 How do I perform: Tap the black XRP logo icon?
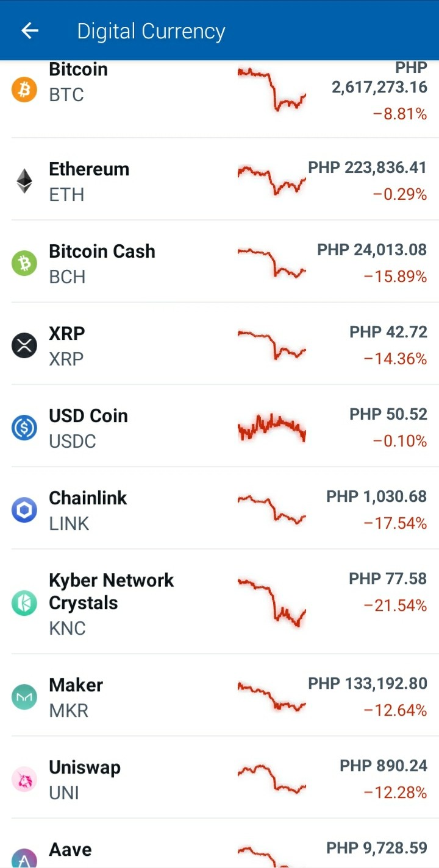click(x=24, y=345)
